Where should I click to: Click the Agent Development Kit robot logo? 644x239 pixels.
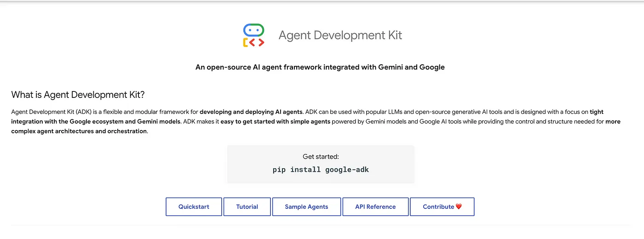point(253,35)
